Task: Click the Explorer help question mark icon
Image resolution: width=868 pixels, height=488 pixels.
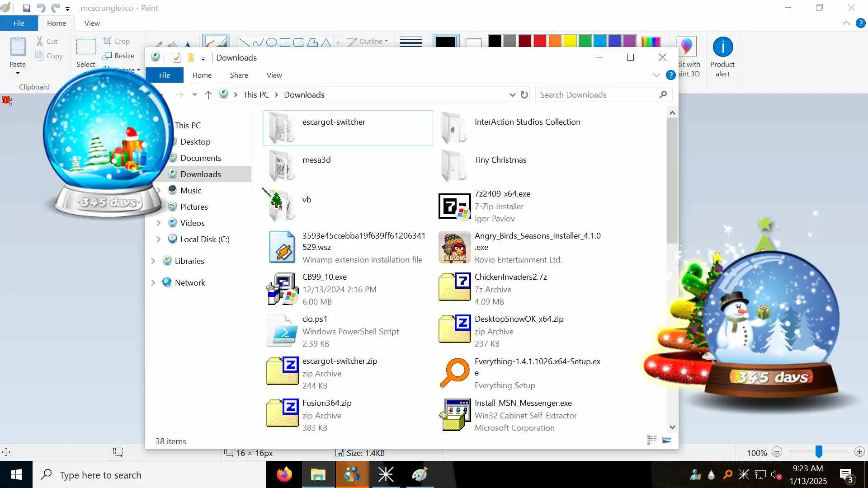Action: (x=670, y=75)
